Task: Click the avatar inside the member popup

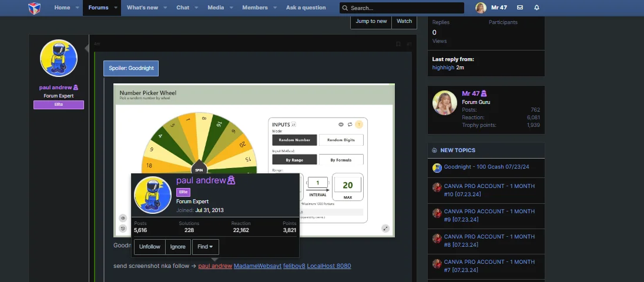Action: pos(153,195)
